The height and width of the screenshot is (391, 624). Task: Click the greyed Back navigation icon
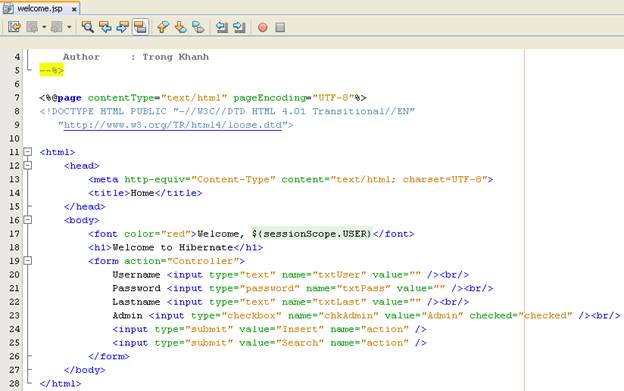pos(32,27)
